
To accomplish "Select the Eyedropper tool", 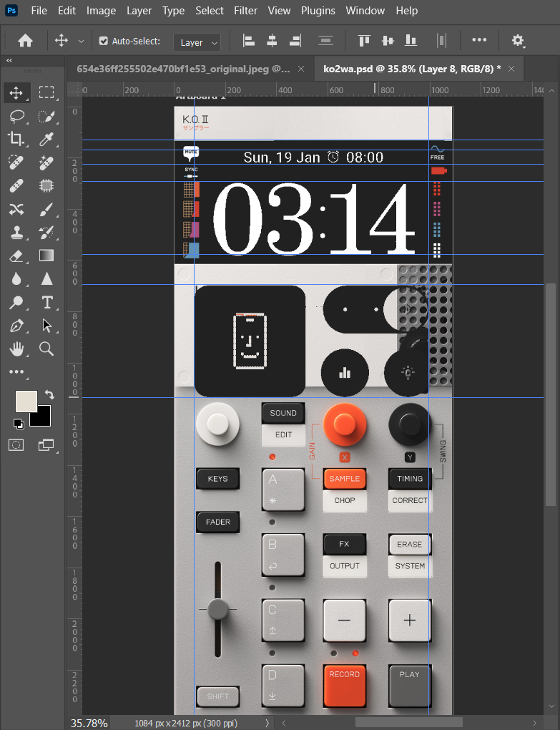I will (46, 139).
